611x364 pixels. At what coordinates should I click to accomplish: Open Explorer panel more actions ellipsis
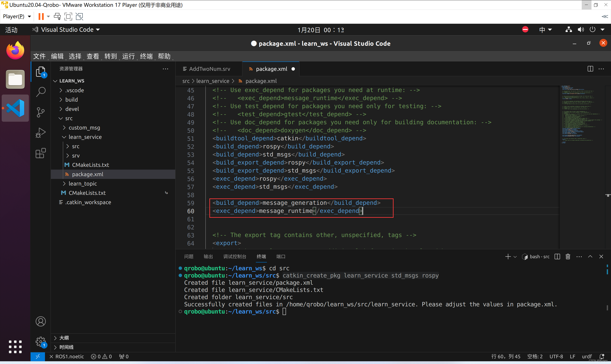tap(165, 69)
